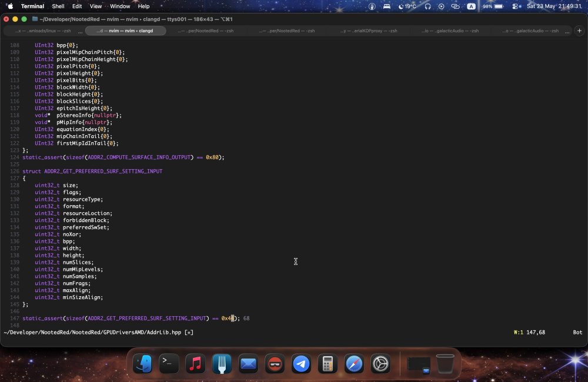The height and width of the screenshot is (382, 588).
Task: Open the Shell menu
Action: click(58, 6)
